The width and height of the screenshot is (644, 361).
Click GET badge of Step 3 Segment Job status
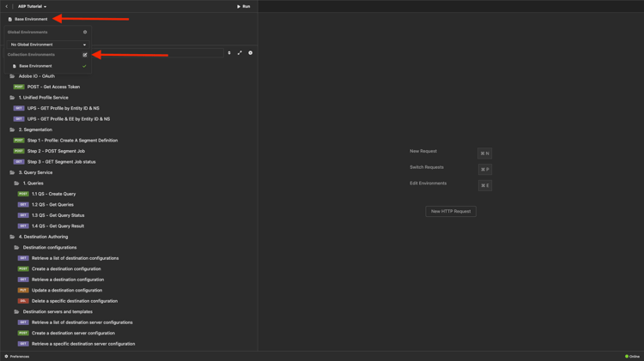click(x=19, y=161)
